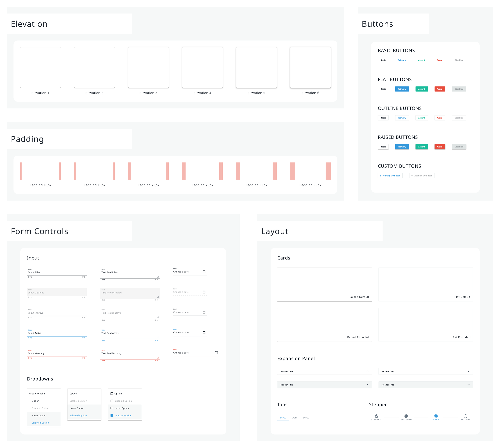
Task: Tick the top Option checkbox
Action: point(112,394)
